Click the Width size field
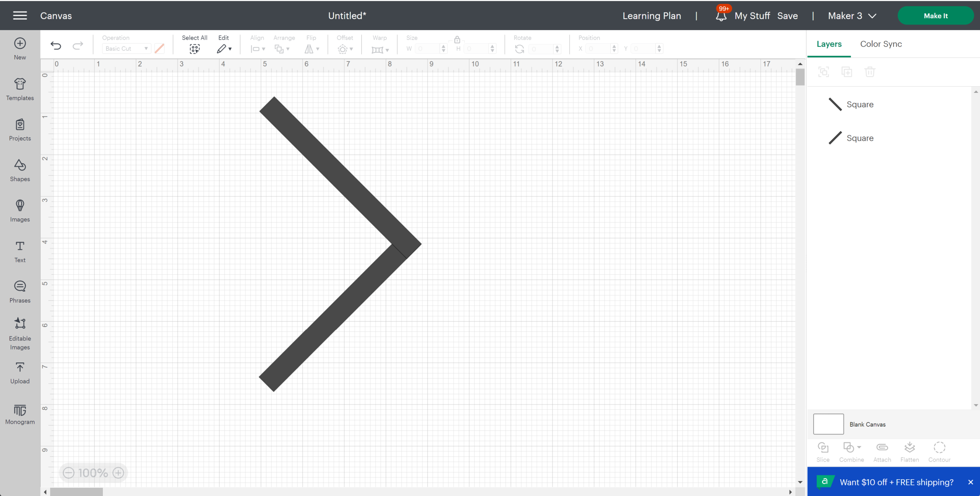 (x=428, y=49)
